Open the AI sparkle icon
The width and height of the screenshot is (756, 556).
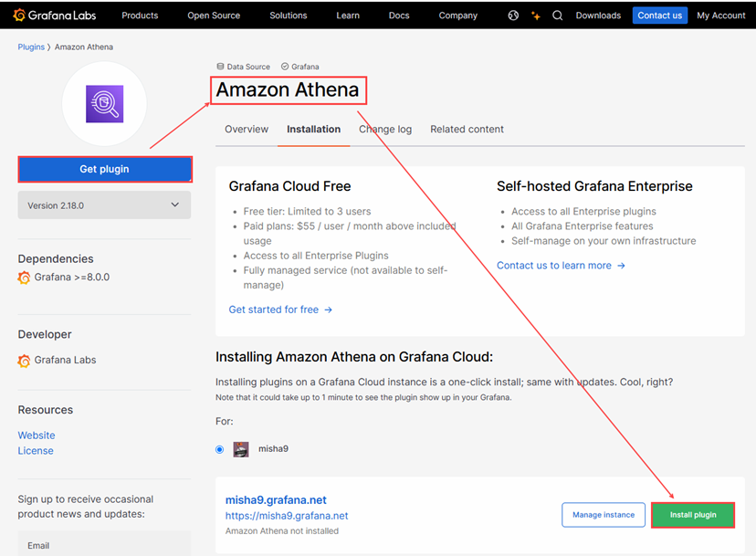[536, 16]
